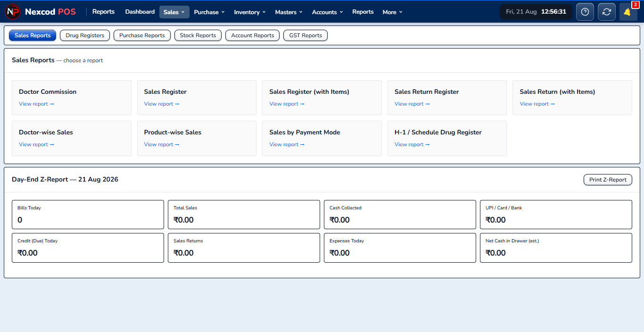Select the Sales Reports tab
Image resolution: width=644 pixels, height=332 pixels.
point(33,35)
